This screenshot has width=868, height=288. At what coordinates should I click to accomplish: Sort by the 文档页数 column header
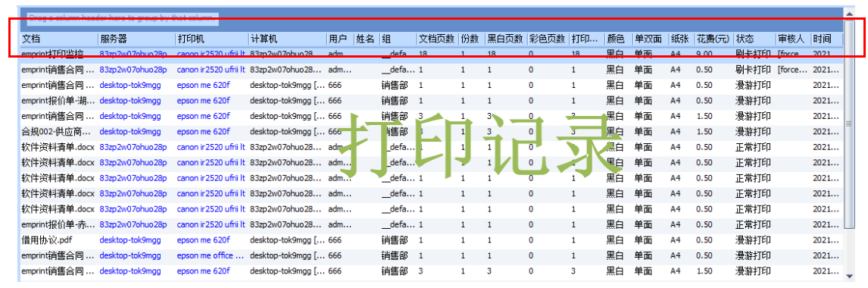pos(438,39)
